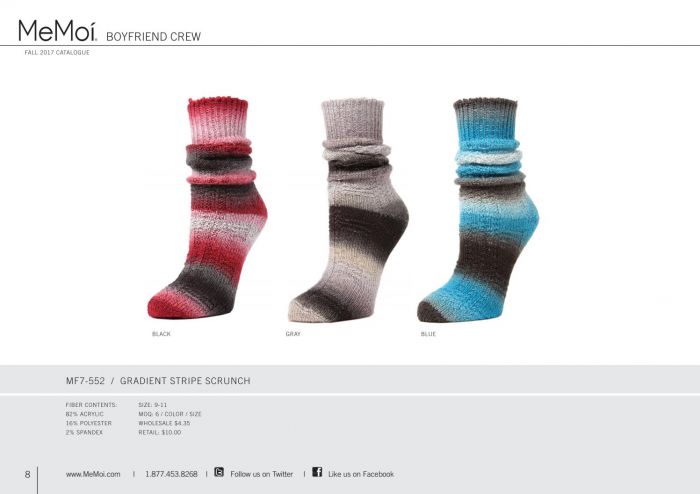Select the gray striped sock image
Viewport: 700px width, 494px height.
[348, 210]
